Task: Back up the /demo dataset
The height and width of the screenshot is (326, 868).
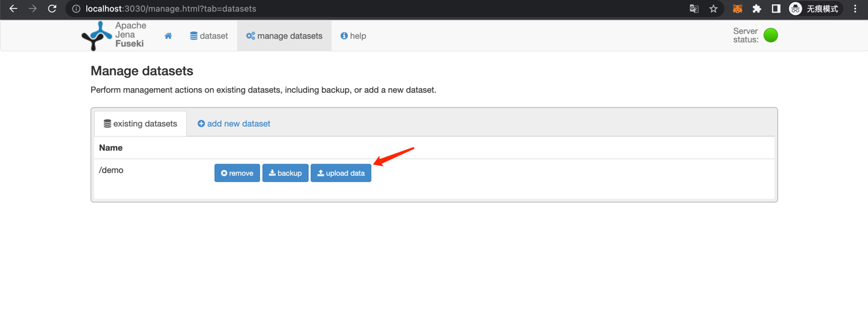Action: 285,173
